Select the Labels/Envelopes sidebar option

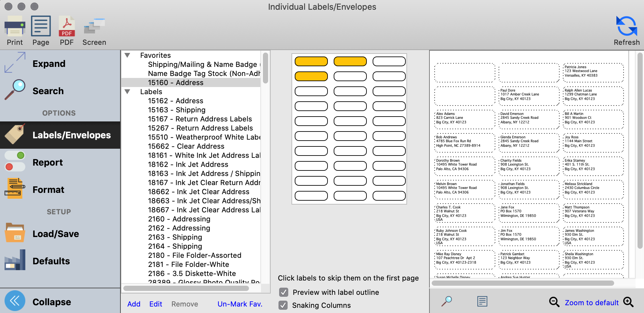pyautogui.click(x=60, y=135)
